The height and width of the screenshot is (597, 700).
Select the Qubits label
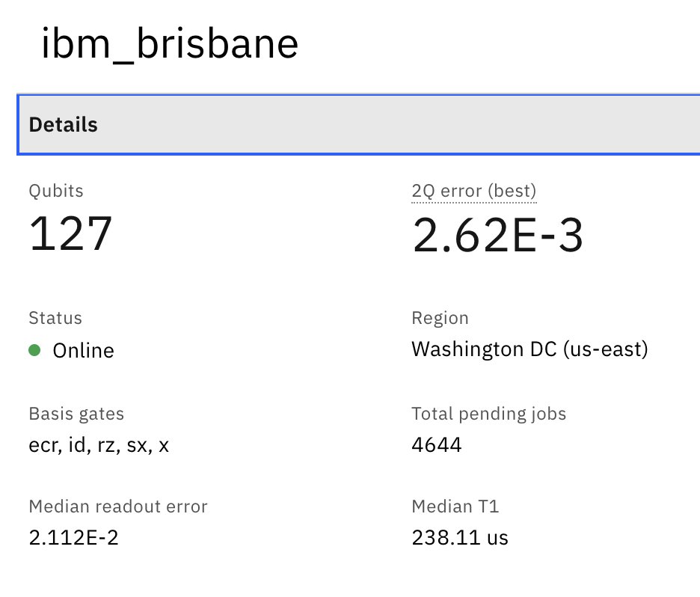[56, 191]
